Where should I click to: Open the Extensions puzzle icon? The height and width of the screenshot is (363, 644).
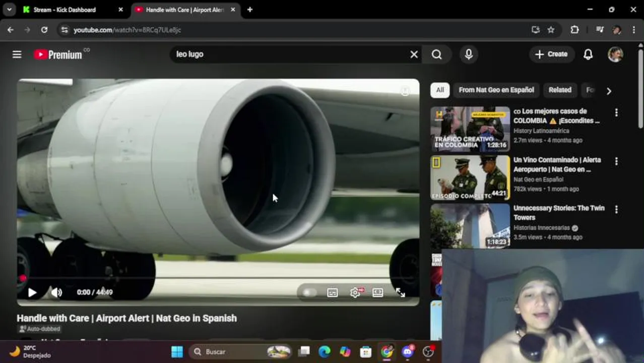pyautogui.click(x=574, y=30)
